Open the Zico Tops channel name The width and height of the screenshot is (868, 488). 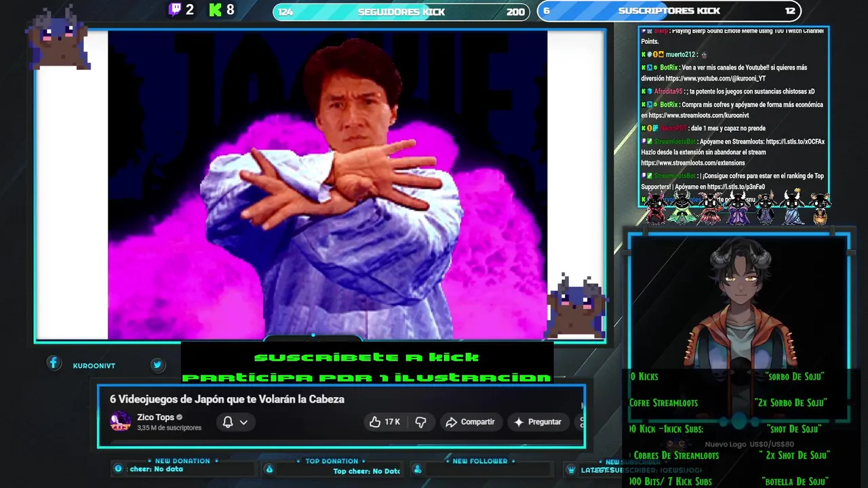coord(155,417)
